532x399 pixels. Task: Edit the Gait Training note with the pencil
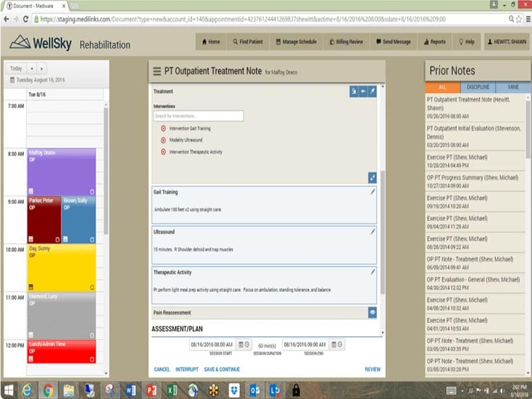(x=372, y=192)
